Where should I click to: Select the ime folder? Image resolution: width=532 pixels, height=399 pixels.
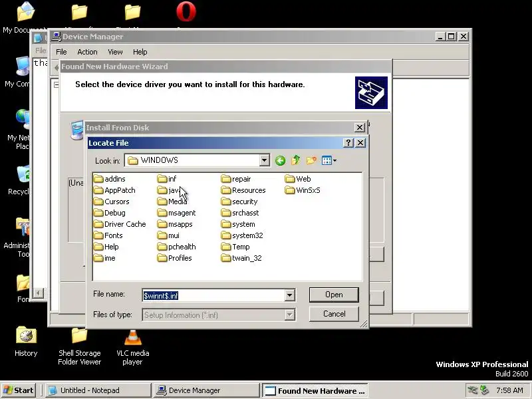[104, 258]
